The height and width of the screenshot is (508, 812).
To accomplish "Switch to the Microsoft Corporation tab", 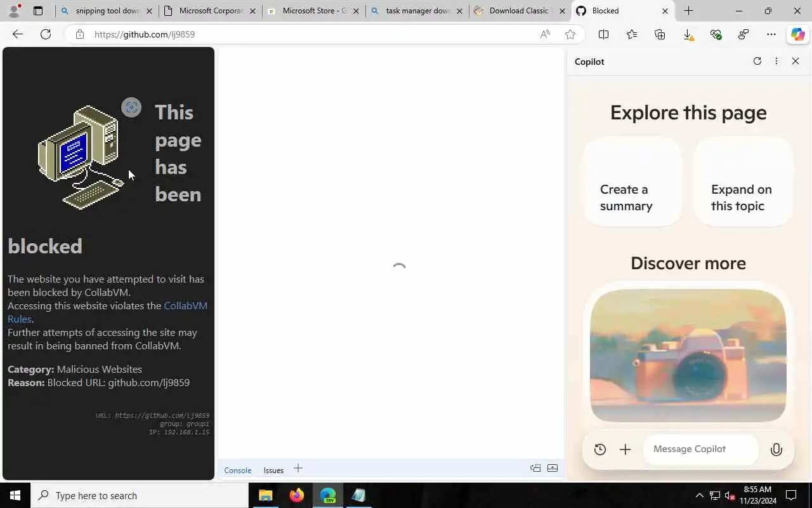I will 210,11.
